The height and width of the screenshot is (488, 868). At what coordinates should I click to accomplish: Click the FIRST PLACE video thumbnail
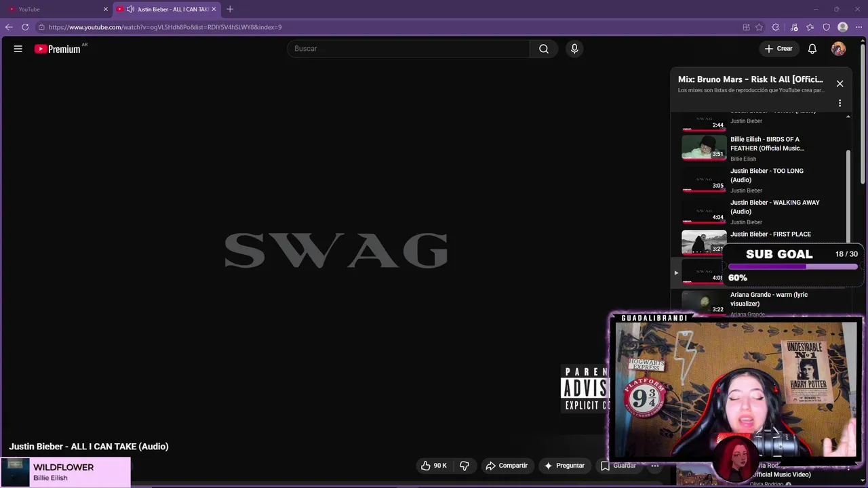click(x=704, y=243)
